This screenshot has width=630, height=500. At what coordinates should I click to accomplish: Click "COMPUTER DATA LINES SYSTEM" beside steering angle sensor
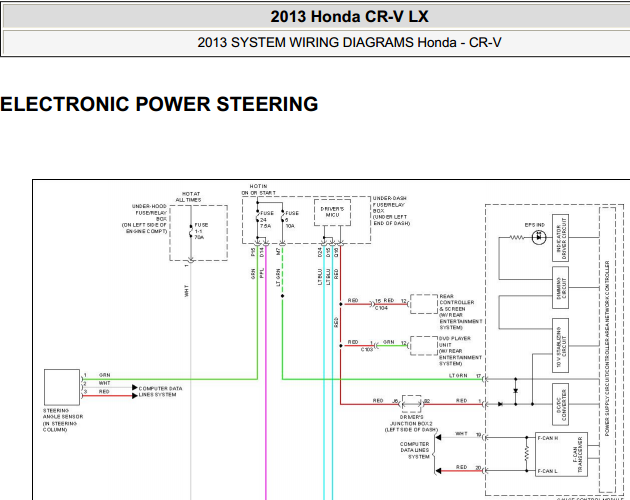[x=160, y=391]
